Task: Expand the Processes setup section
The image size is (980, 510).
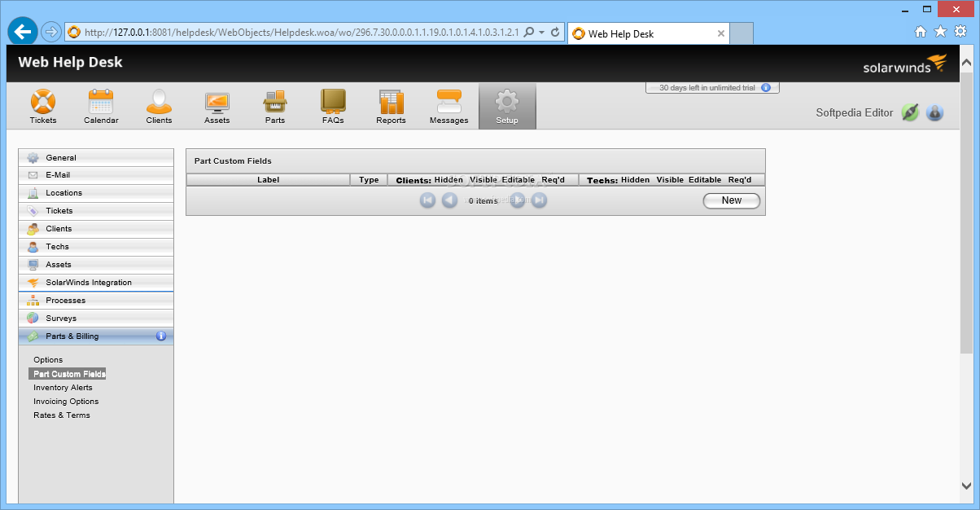Action: click(x=96, y=301)
